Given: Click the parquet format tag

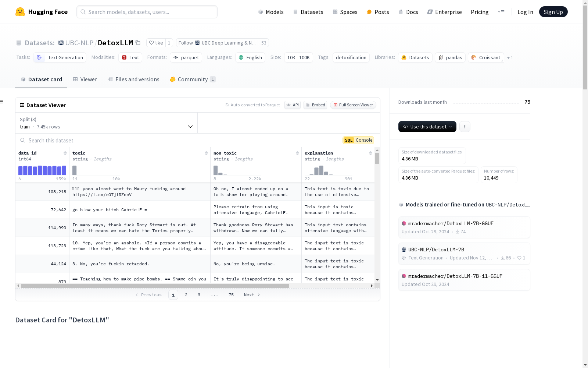Looking at the screenshot, I should (x=186, y=57).
